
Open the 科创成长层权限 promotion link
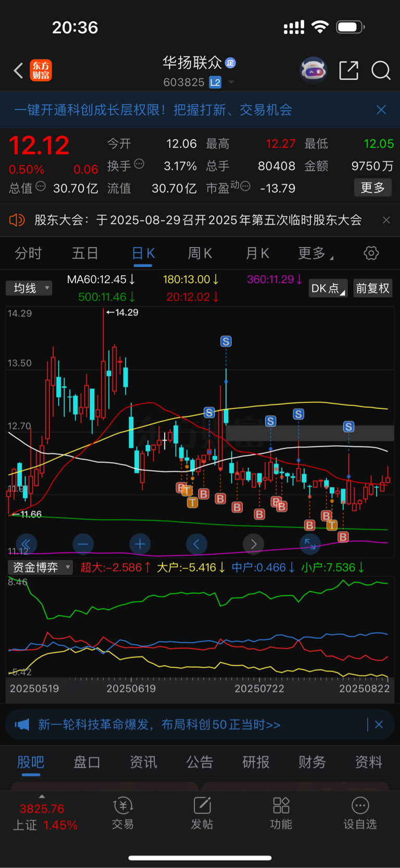pos(153,109)
